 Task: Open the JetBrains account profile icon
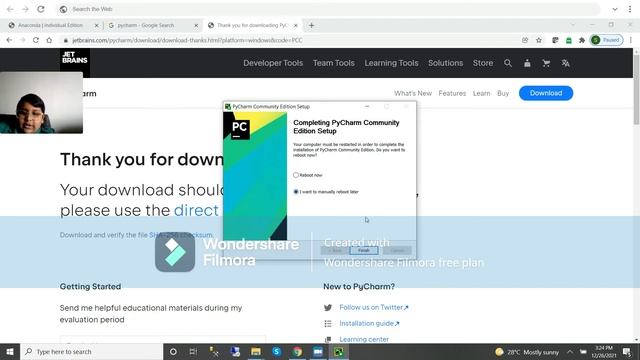[527, 63]
